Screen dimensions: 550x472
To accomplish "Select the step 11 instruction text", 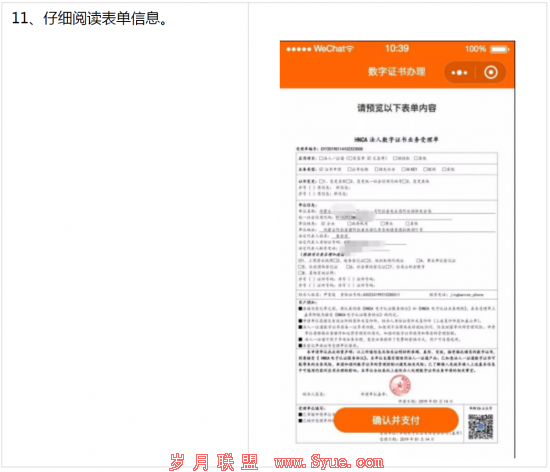I will (89, 18).
